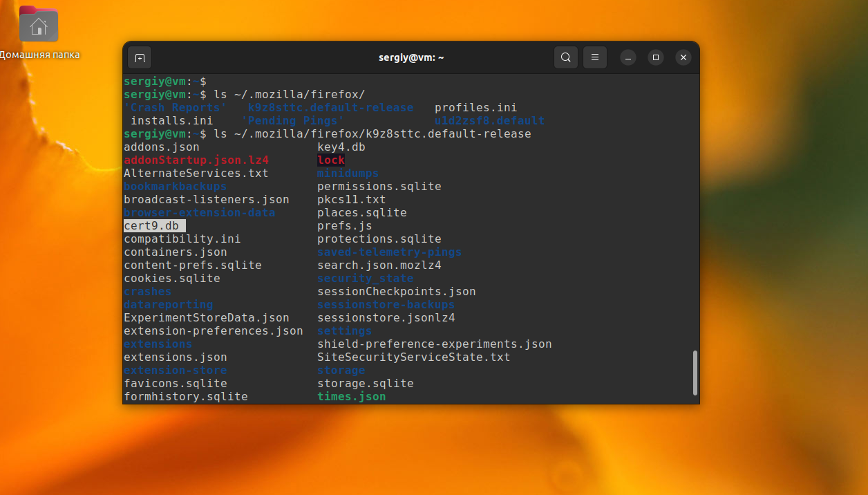Click the extensions directory name
The width and height of the screenshot is (868, 495).
click(158, 344)
